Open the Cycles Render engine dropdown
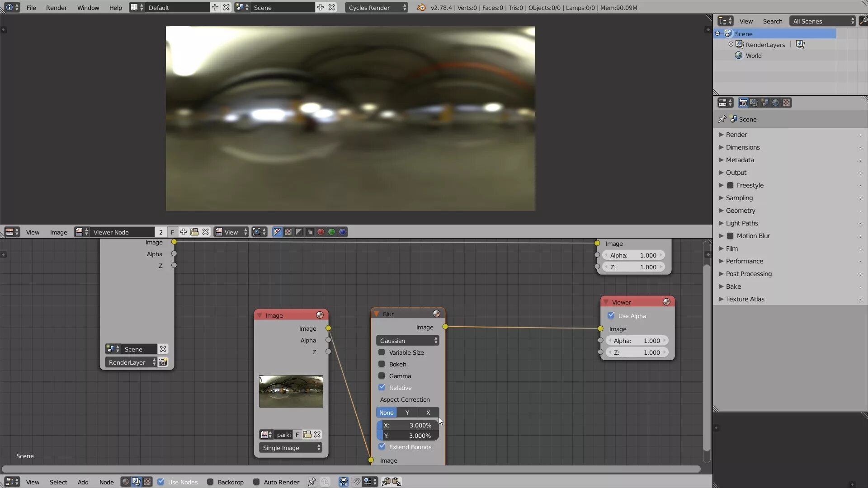The image size is (868, 488). [376, 8]
